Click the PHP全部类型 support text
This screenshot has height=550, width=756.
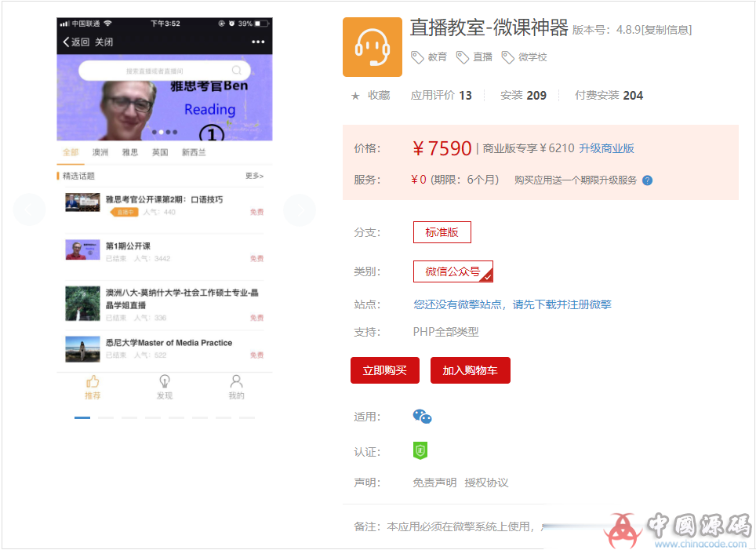[446, 332]
